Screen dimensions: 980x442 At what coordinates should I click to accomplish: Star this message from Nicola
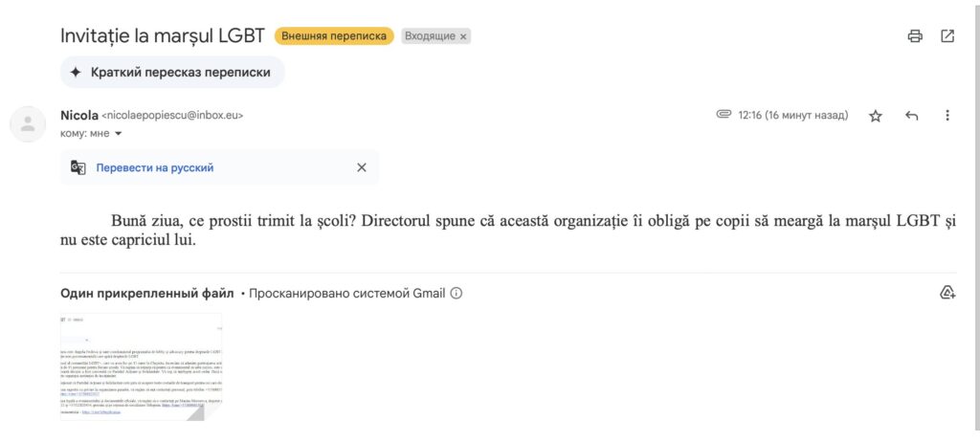click(876, 116)
